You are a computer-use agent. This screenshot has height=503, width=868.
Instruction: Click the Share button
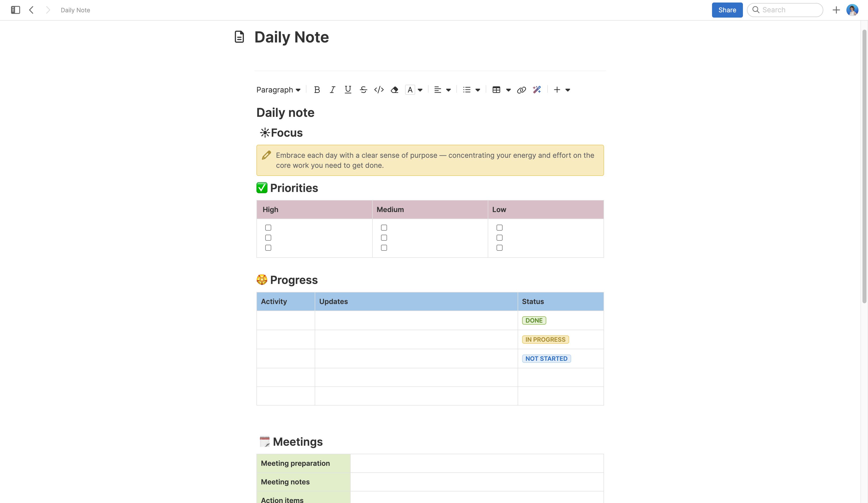tap(727, 10)
